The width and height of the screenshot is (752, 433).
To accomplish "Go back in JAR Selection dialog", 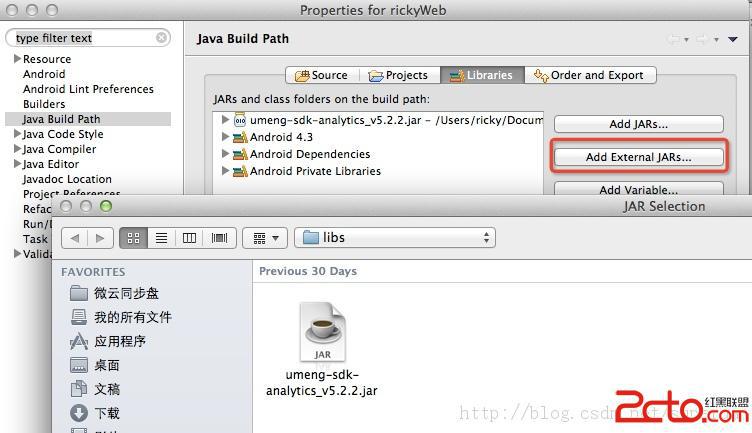I will (x=75, y=238).
